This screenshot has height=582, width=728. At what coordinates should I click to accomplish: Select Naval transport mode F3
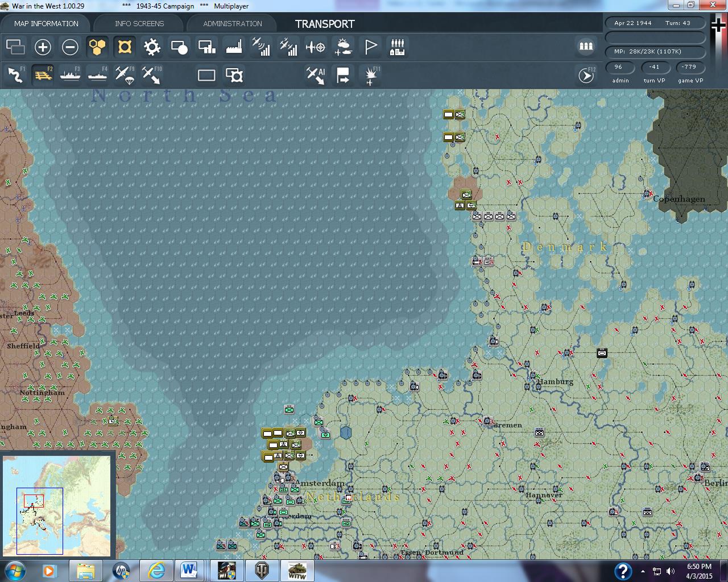(70, 75)
